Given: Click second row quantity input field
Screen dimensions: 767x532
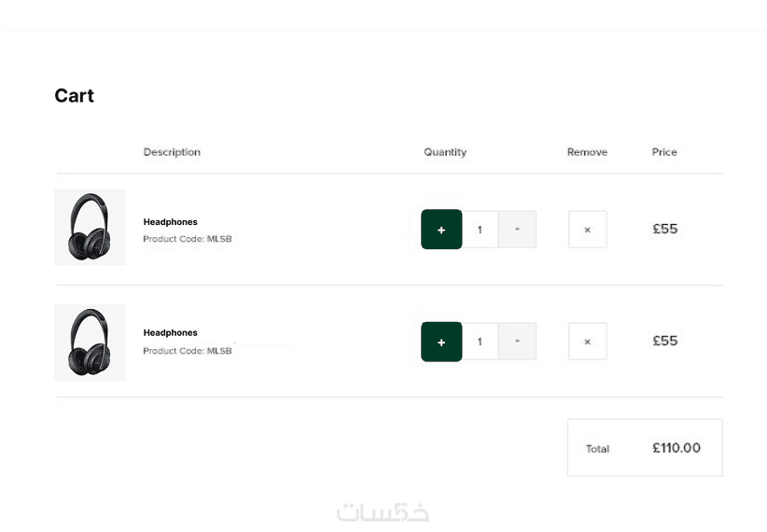Looking at the screenshot, I should tap(481, 342).
